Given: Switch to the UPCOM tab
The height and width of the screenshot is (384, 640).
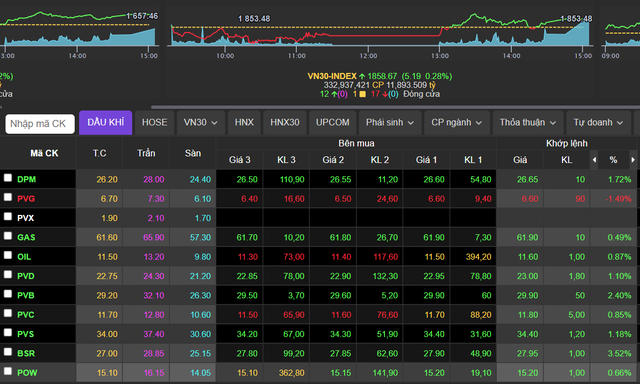Looking at the screenshot, I should tap(333, 122).
